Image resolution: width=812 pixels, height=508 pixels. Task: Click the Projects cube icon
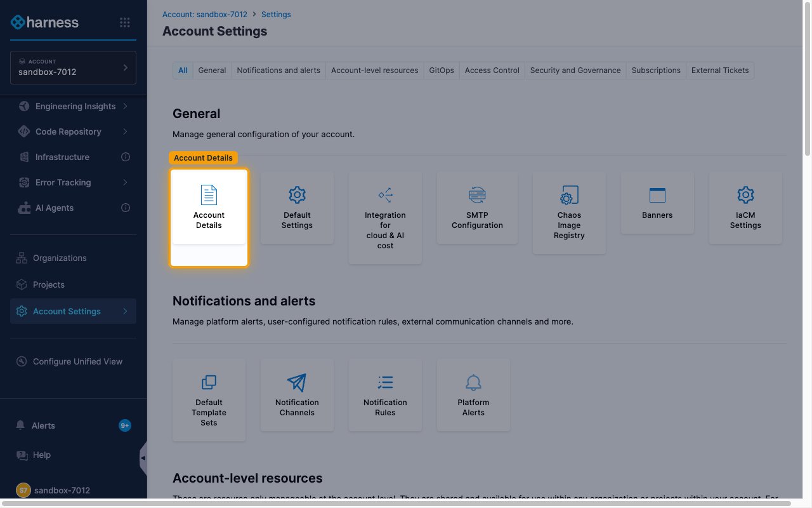pyautogui.click(x=22, y=284)
